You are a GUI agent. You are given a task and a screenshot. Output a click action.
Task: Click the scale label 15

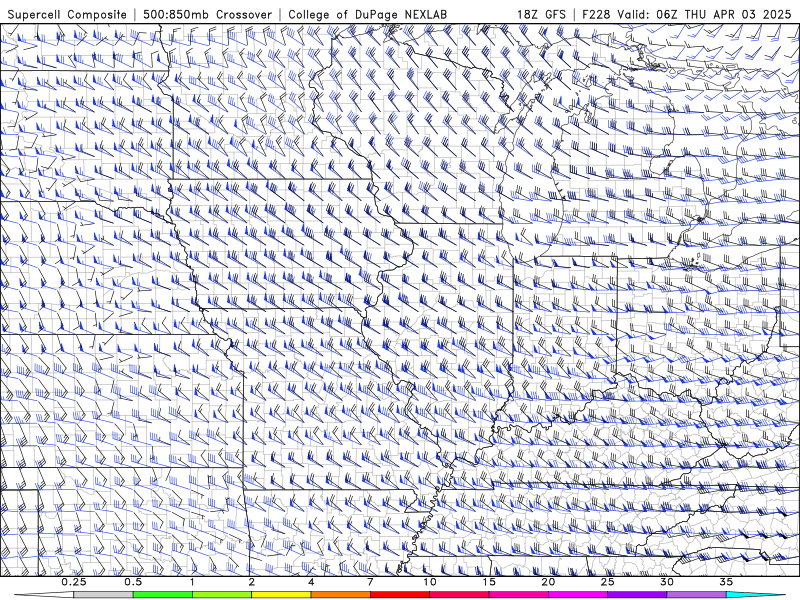coord(489,582)
